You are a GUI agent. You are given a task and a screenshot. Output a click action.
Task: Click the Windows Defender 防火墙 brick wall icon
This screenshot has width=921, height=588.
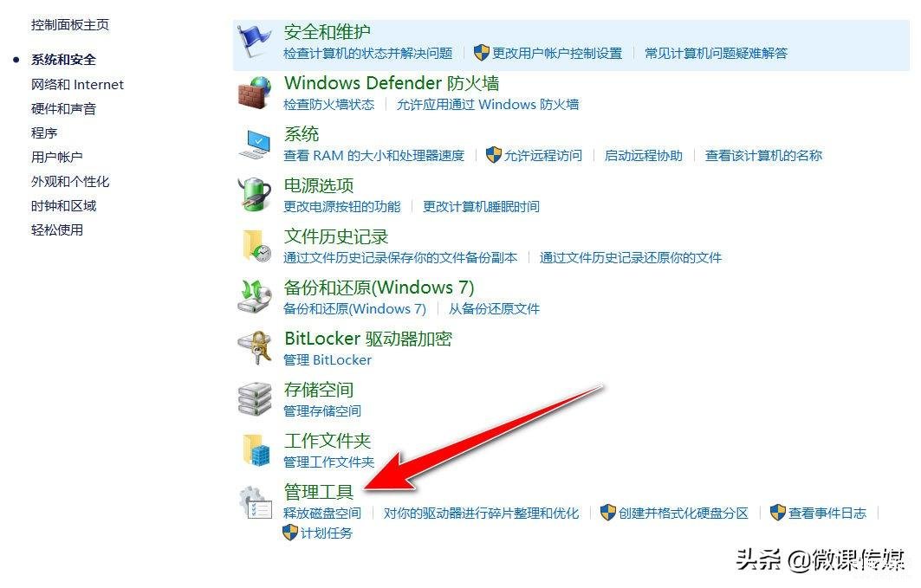point(255,93)
